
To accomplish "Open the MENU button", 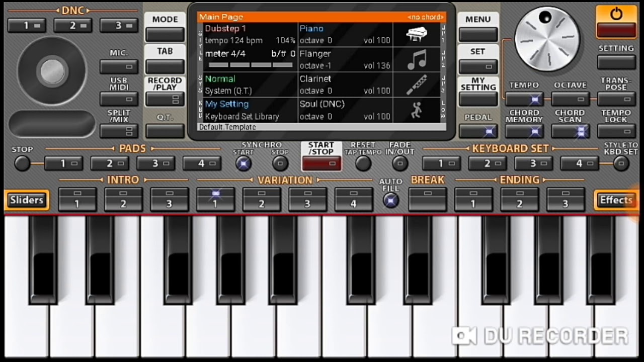I will tap(478, 35).
